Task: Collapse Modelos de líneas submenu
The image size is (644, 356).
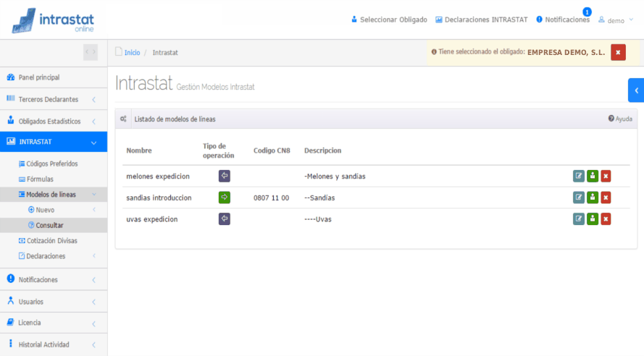Action: click(x=54, y=195)
